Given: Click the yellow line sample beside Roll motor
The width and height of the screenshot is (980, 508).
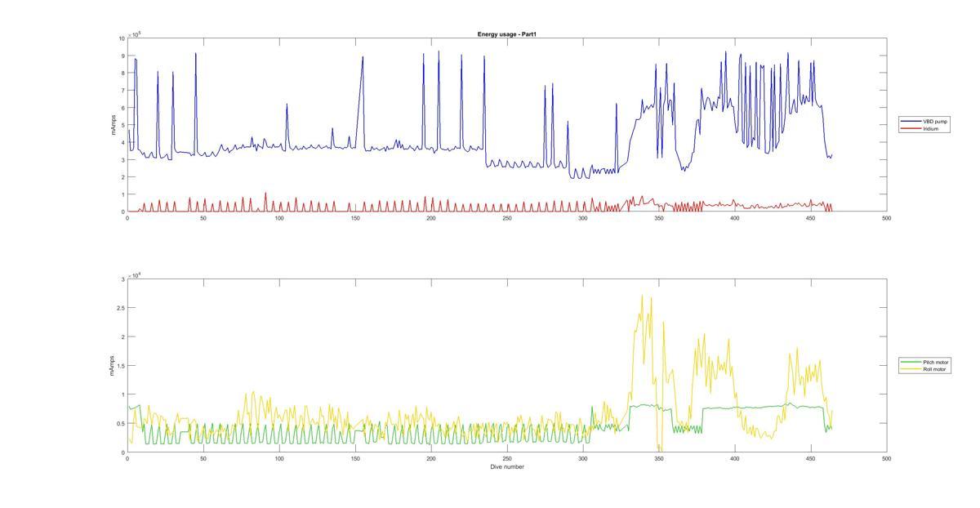Looking at the screenshot, I should [x=911, y=369].
